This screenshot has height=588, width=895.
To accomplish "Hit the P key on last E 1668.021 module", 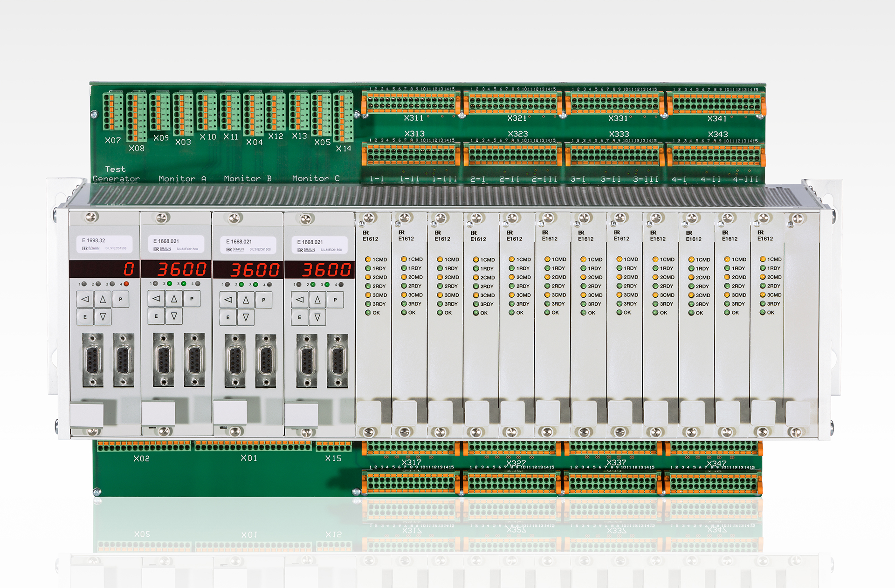I will click(335, 300).
